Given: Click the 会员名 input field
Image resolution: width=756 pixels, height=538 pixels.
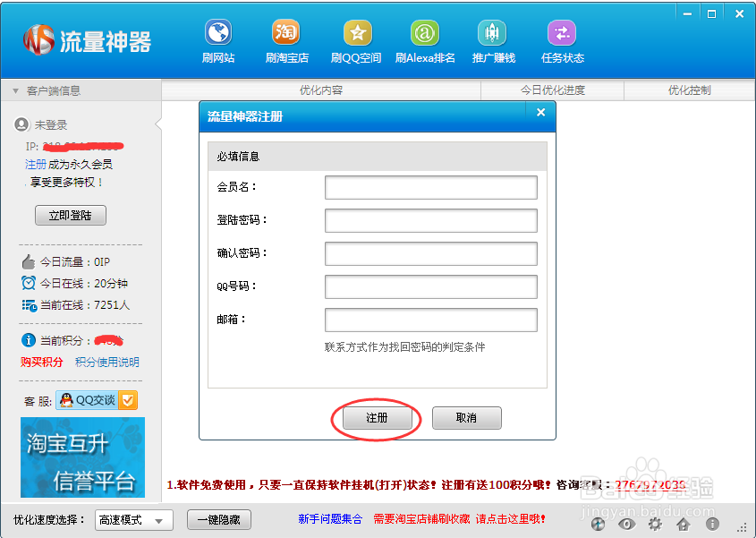Looking at the screenshot, I should coord(430,187).
